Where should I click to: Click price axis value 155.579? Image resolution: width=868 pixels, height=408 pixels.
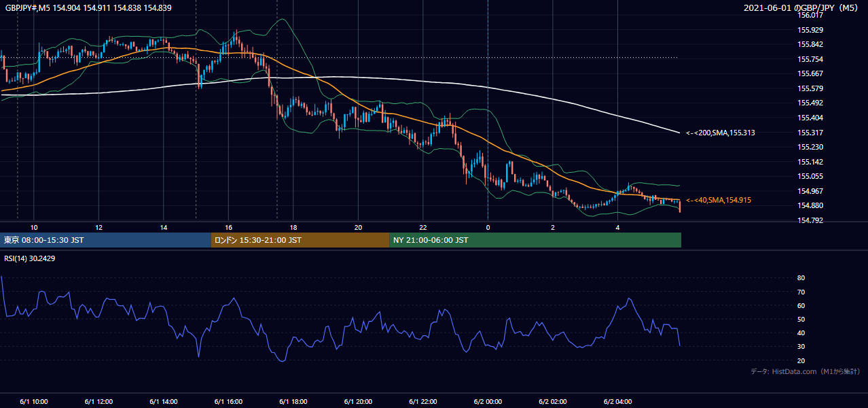coord(810,88)
